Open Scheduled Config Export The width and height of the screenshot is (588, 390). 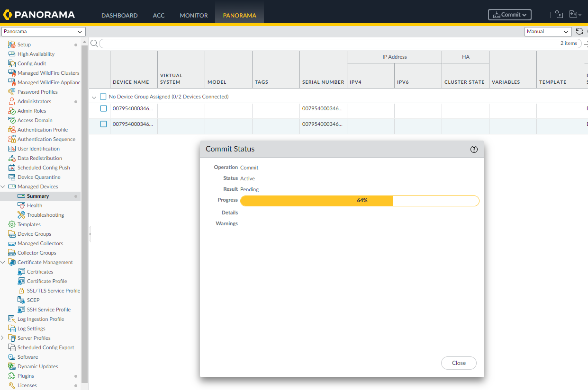pyautogui.click(x=46, y=347)
